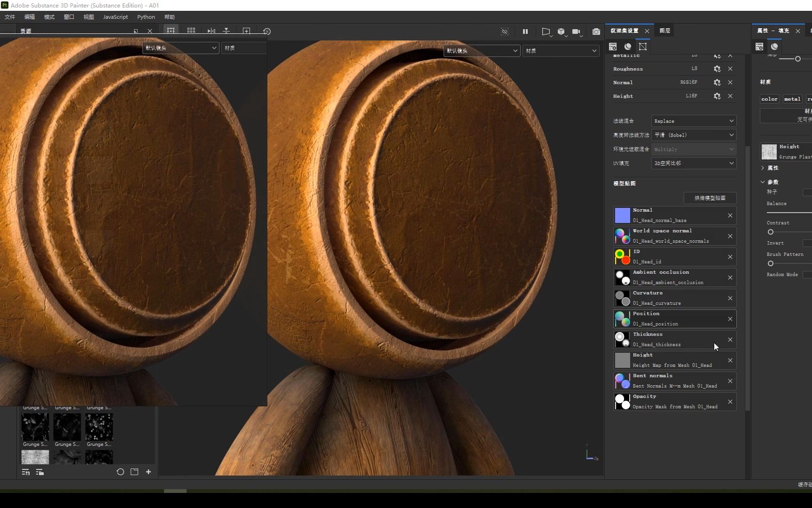Screen dimensions: 812x508
Task: Toggle the metal channel button
Action: click(x=792, y=99)
